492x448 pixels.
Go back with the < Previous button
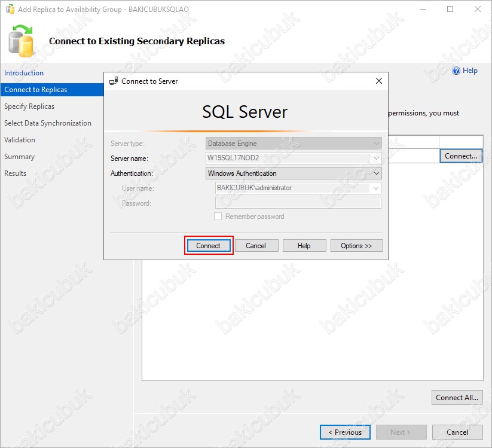(x=345, y=432)
